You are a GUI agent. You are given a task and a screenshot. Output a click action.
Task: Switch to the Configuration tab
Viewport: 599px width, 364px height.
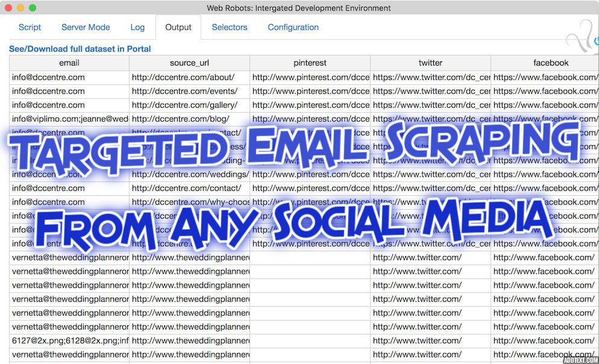tap(293, 27)
